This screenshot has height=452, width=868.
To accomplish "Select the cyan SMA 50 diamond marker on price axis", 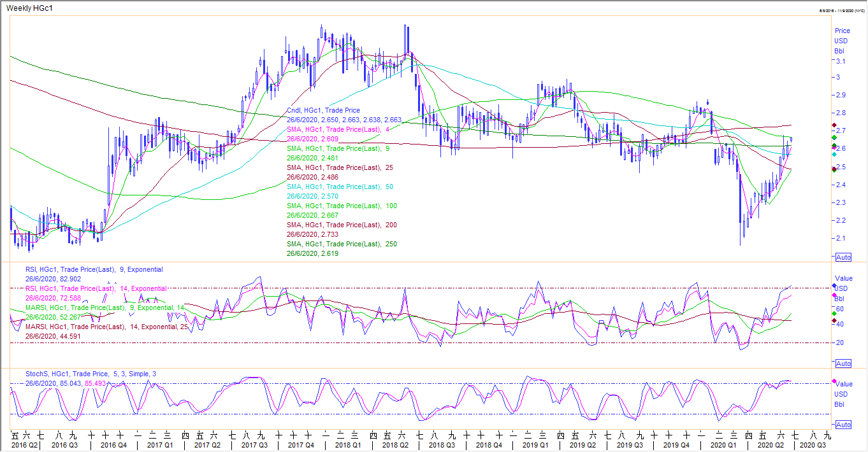I will (834, 154).
